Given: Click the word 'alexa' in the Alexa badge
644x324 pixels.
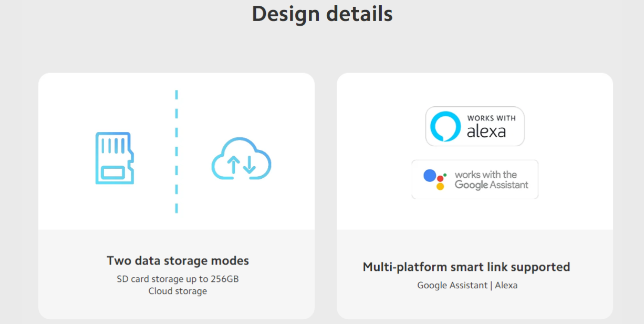Looking at the screenshot, I should [x=486, y=131].
